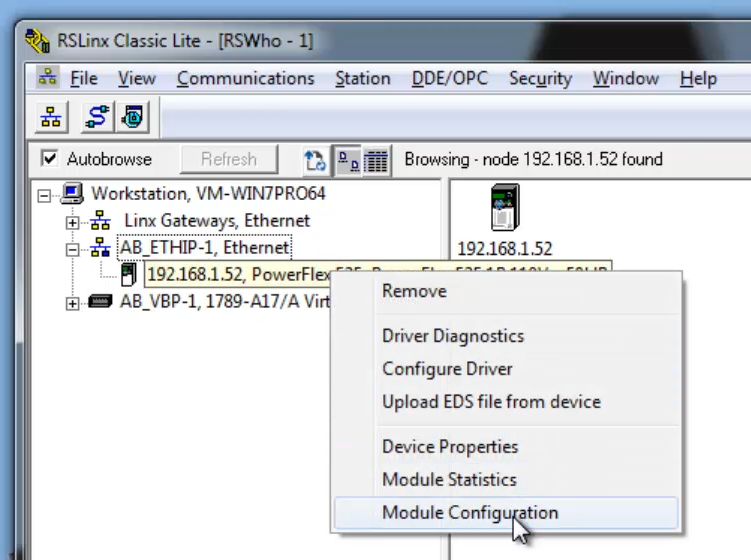Click the AB_VBP-1 backplane icon

[x=101, y=302]
